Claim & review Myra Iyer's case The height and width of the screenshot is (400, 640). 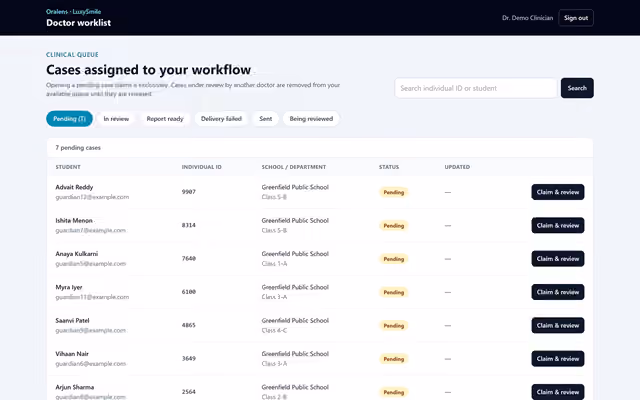click(x=558, y=292)
